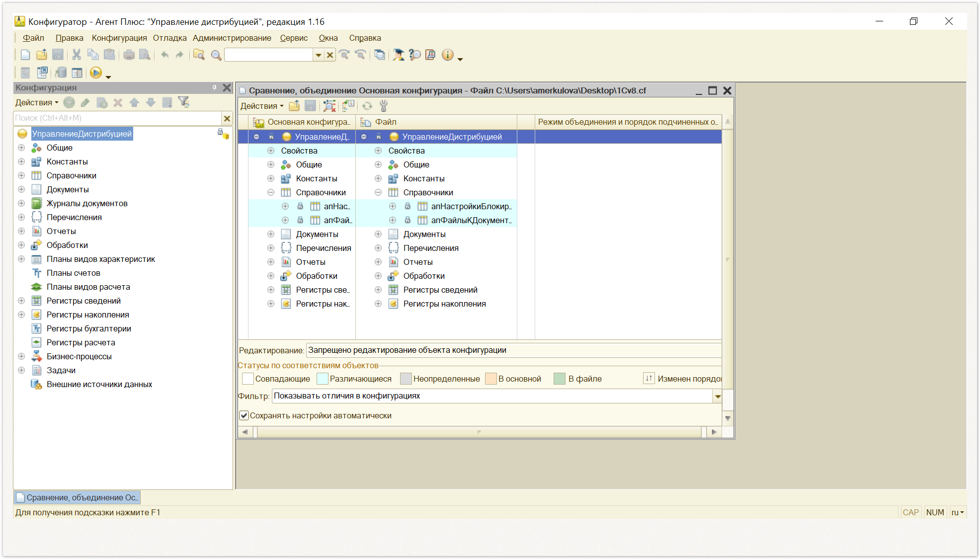Clear the configuration panel search with X button
The width and height of the screenshot is (980, 559).
click(x=227, y=118)
